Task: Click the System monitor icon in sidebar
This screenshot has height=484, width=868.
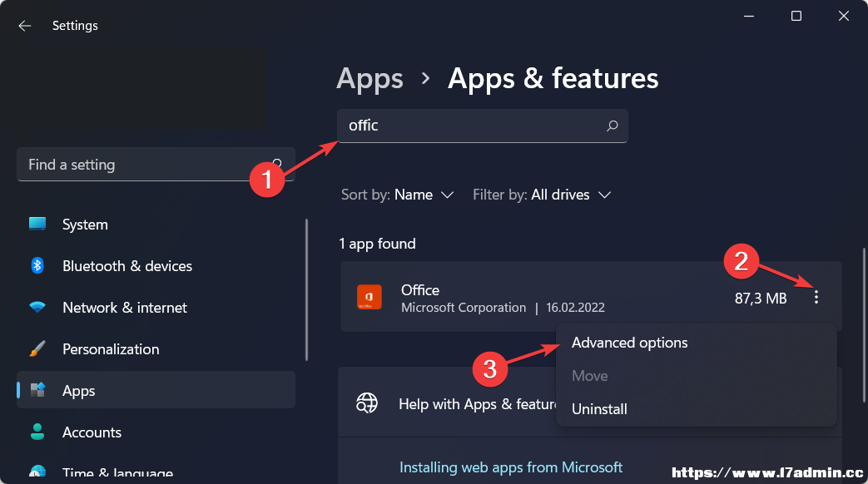Action: 37,224
